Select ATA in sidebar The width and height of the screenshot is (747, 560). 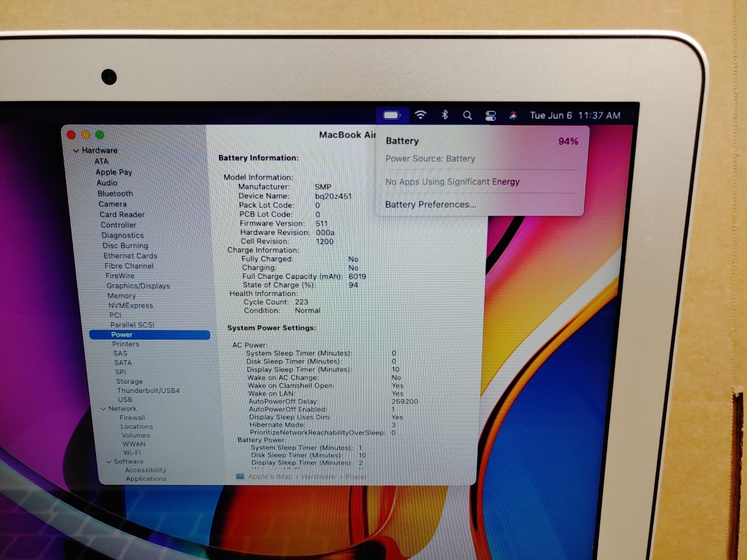click(x=102, y=161)
